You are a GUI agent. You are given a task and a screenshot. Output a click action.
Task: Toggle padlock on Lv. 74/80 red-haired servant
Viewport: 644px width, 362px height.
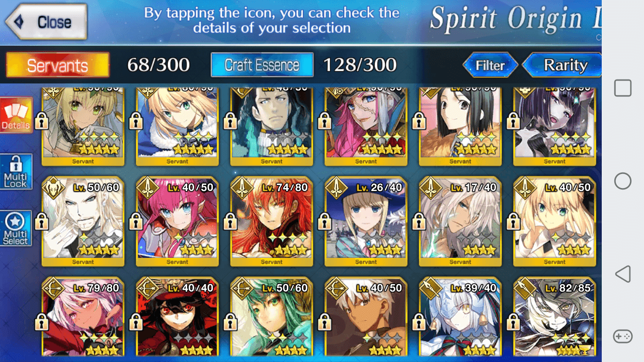coord(230,221)
